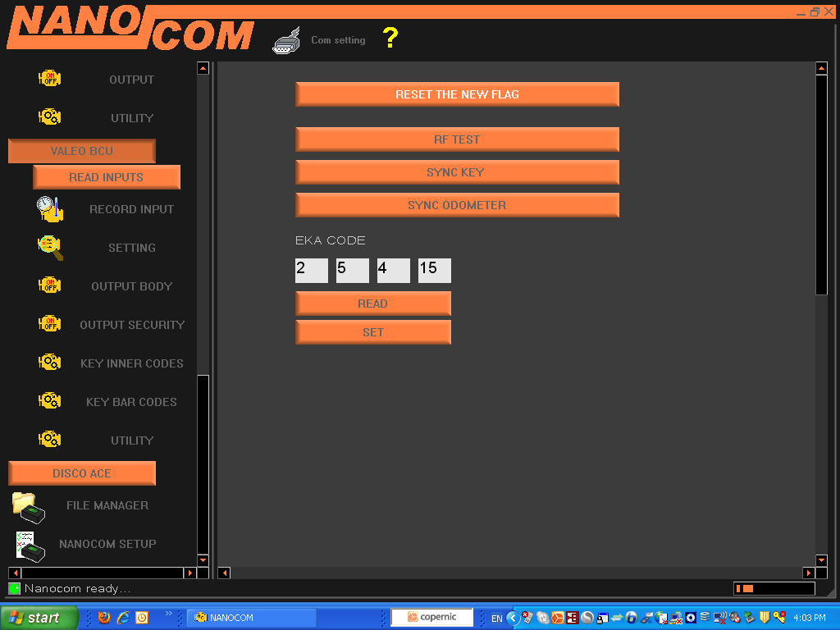The image size is (840, 630).
Task: Click the Nanocom Setup checklist icon
Action: click(29, 545)
